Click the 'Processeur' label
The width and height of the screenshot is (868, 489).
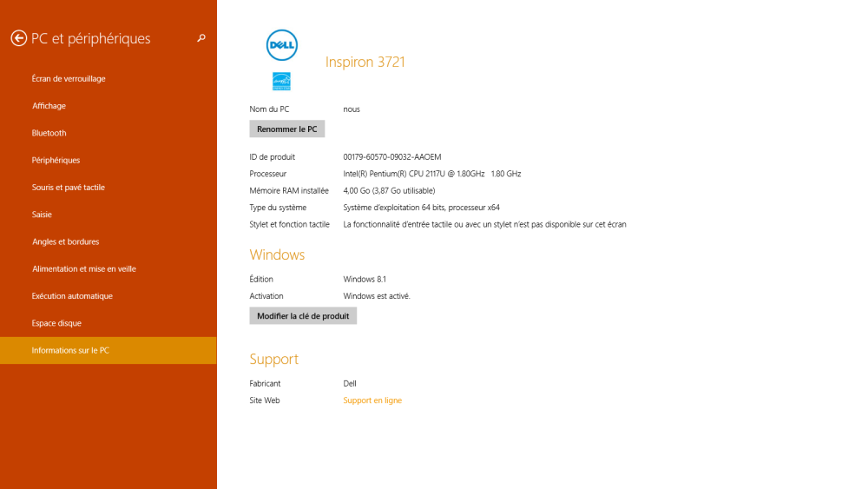(x=268, y=174)
